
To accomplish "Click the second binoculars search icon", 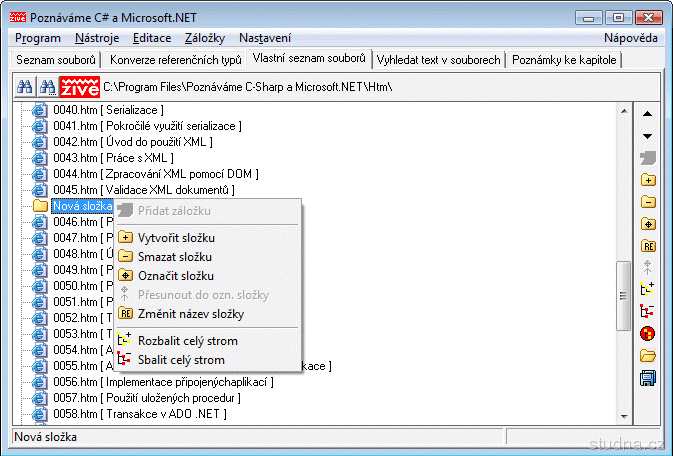I will (x=47, y=87).
